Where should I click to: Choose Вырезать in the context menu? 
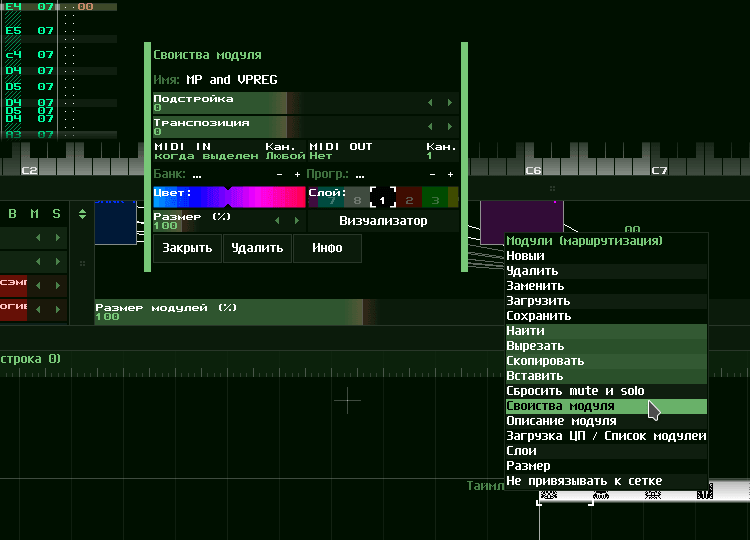[x=607, y=346]
